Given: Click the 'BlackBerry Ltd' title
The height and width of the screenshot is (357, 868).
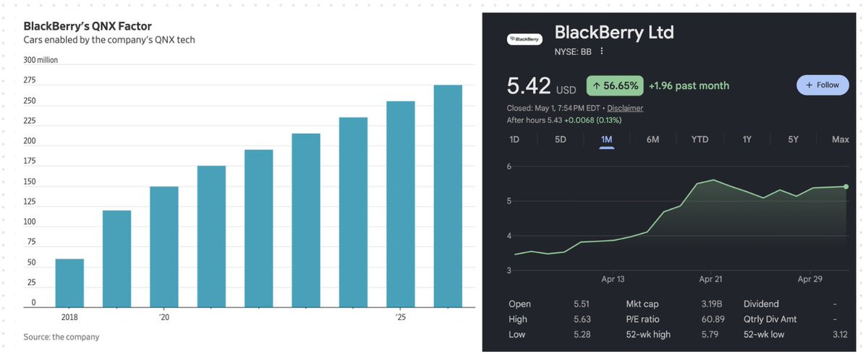Looking at the screenshot, I should point(614,33).
